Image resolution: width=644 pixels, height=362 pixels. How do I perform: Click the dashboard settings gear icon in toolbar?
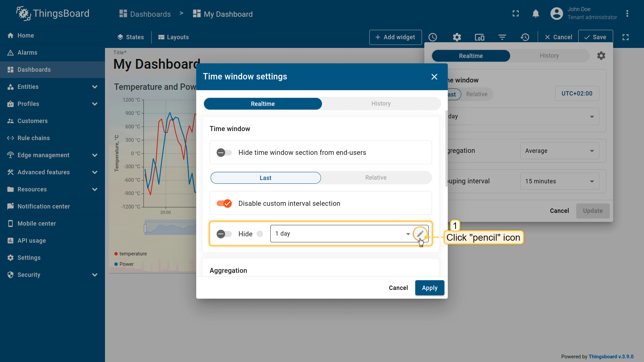[x=457, y=37]
